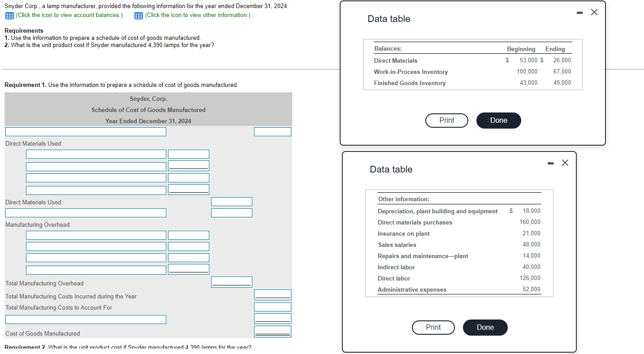The image size is (644, 354).
Task: Select label field above Cost of Goods Manufactured
Action: 86,319
